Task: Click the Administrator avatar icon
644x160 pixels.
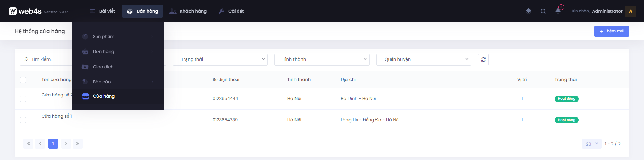Action: click(631, 11)
